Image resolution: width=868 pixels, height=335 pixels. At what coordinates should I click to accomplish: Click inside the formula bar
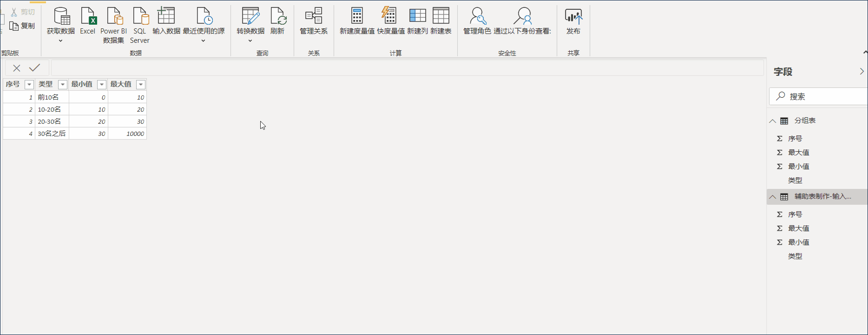(408, 68)
